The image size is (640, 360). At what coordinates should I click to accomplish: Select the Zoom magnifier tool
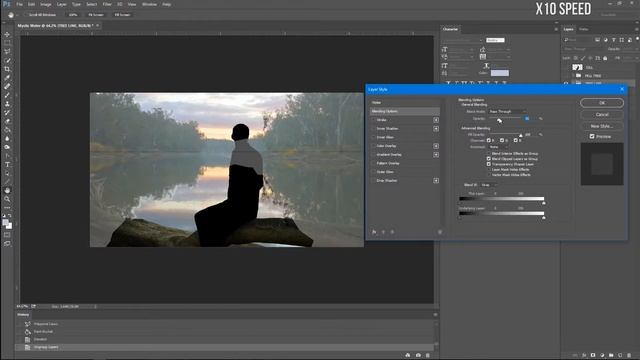click(7, 199)
